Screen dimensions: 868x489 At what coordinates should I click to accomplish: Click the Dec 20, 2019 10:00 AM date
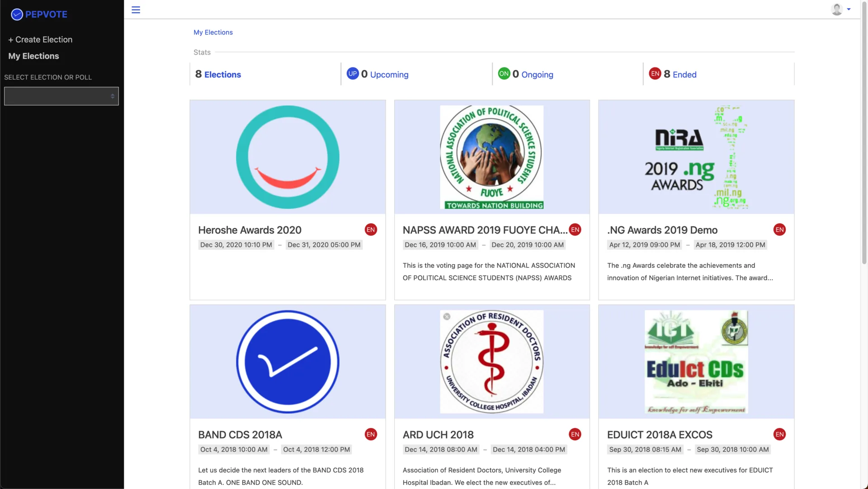[x=528, y=245]
